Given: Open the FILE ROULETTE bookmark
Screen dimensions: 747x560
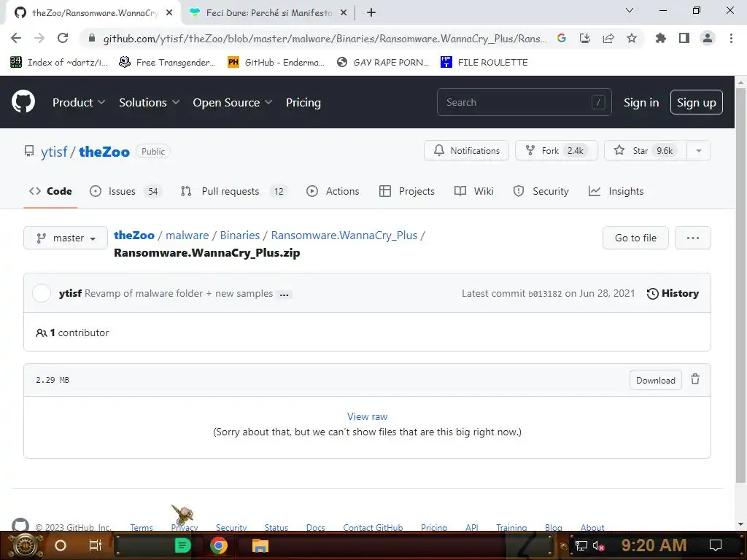Looking at the screenshot, I should (x=484, y=63).
